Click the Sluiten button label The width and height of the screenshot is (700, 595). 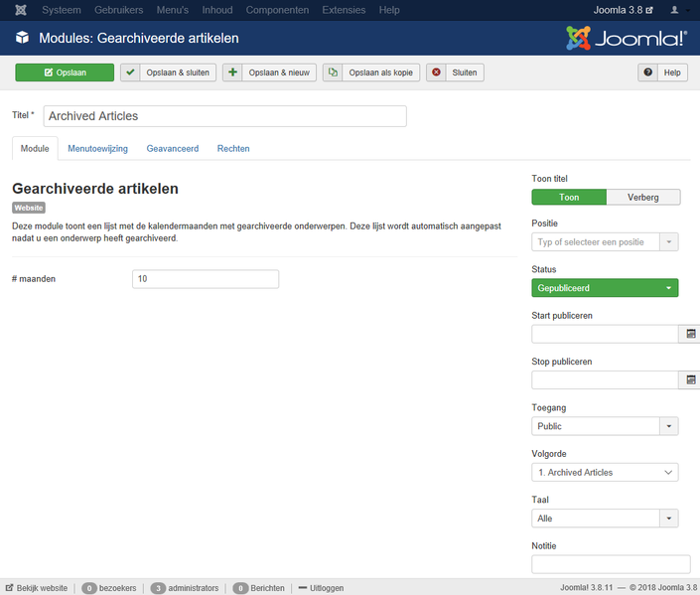(465, 73)
